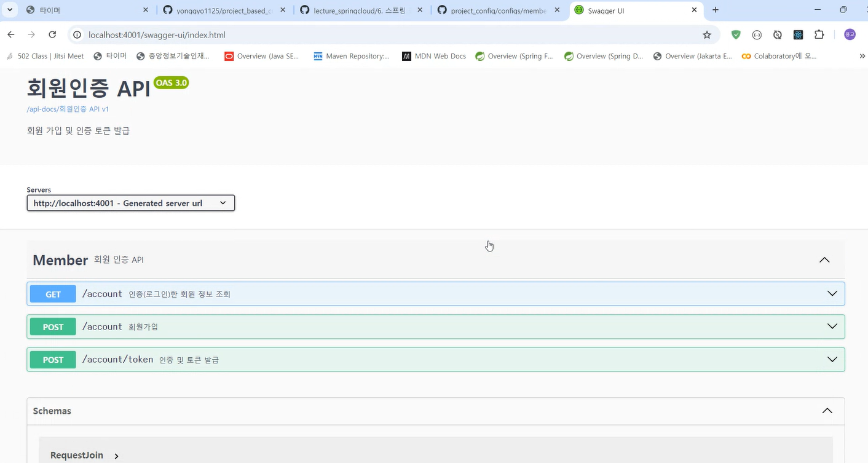Open the /api-docs/회원인증 API v1 link
The height and width of the screenshot is (463, 868).
coord(68,109)
